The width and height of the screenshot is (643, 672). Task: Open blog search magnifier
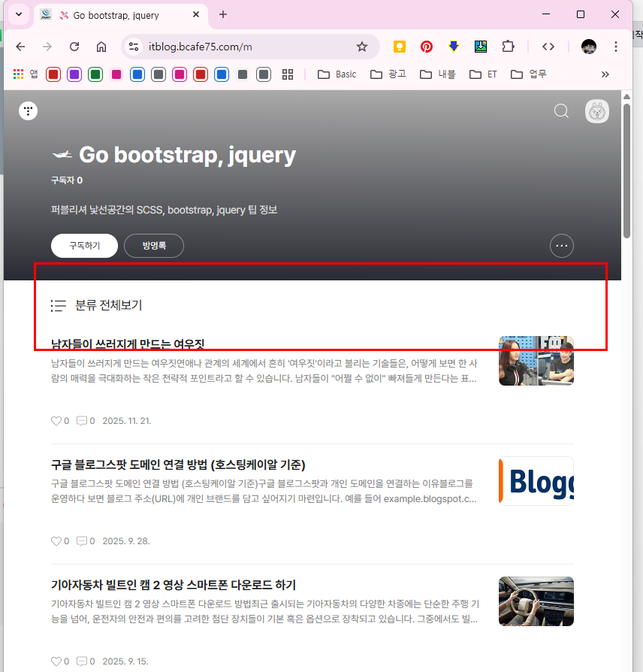561,111
